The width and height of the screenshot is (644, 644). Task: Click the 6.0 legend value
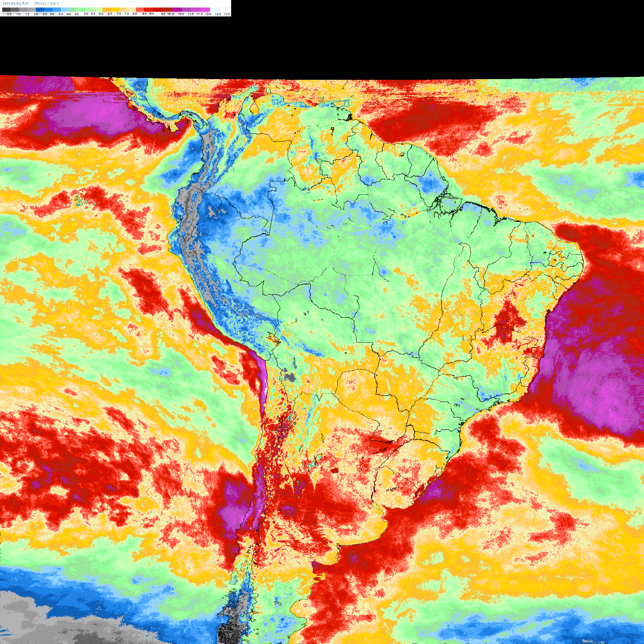point(101,14)
